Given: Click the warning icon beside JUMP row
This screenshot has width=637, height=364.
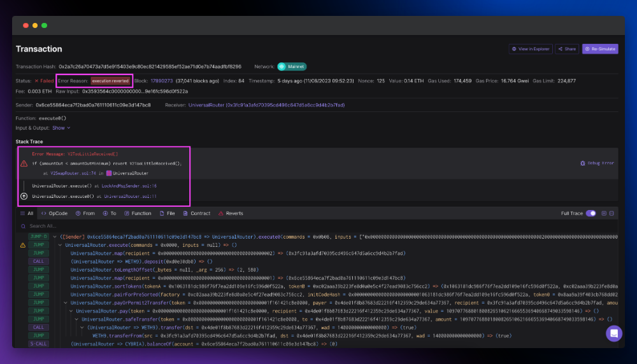Looking at the screenshot, I should tap(23, 245).
